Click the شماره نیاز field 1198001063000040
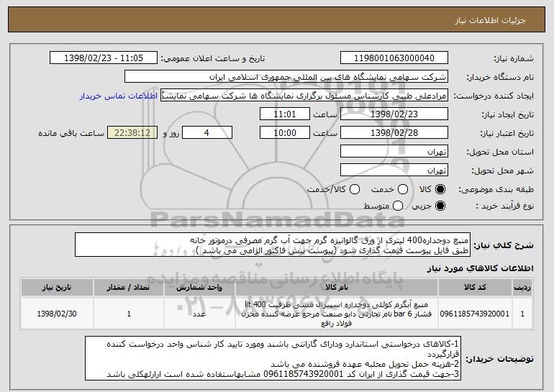 (x=394, y=58)
